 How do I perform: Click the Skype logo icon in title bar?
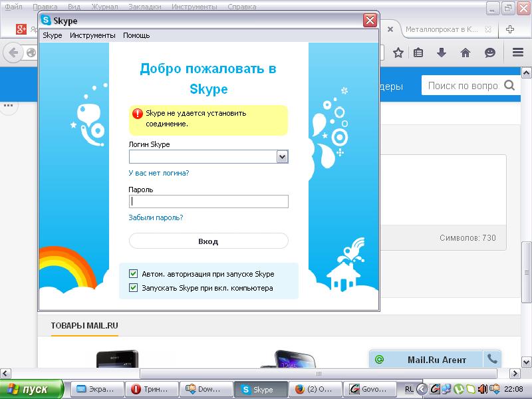pos(46,21)
